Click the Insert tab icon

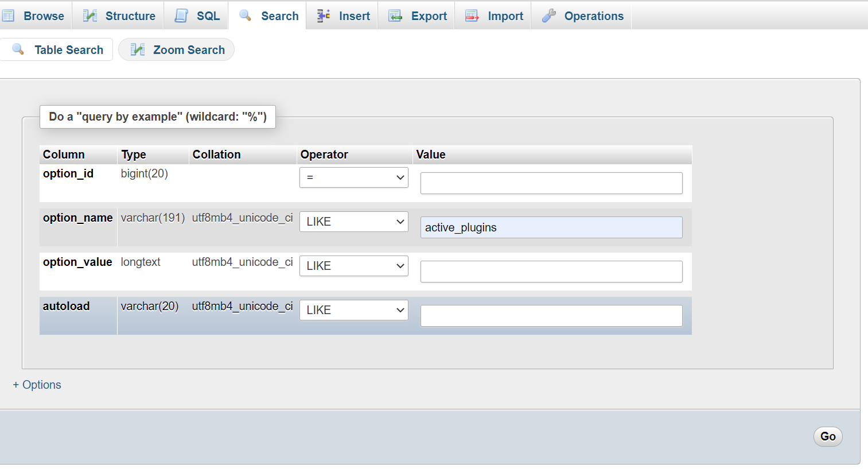tap(324, 16)
